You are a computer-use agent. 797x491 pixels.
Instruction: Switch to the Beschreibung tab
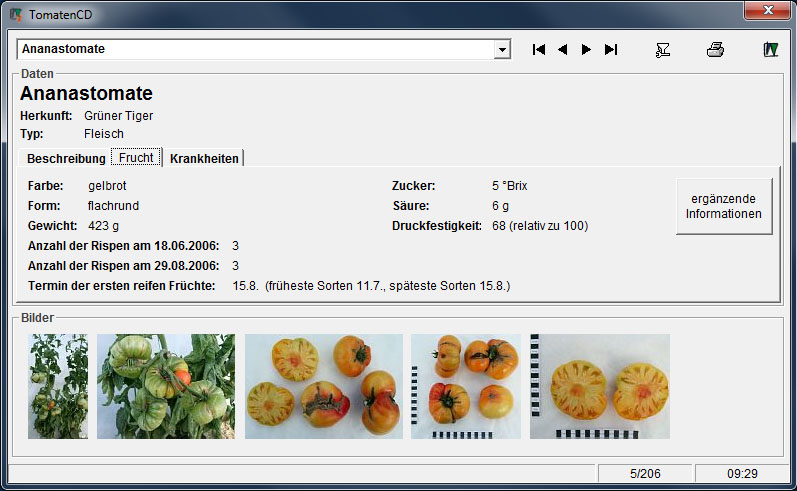66,159
